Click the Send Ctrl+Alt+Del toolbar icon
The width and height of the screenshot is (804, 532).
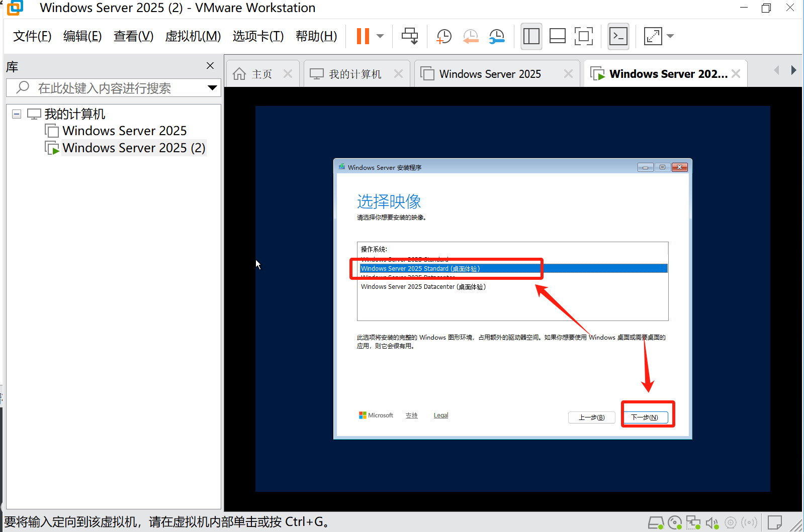[x=410, y=36]
